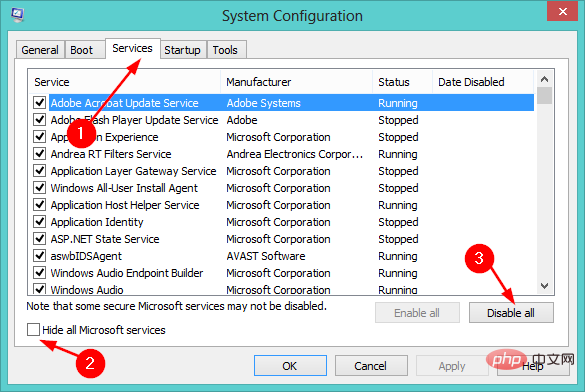Screen dimensions: 585x392
Task: Sort by the Status column header
Action: [x=403, y=82]
